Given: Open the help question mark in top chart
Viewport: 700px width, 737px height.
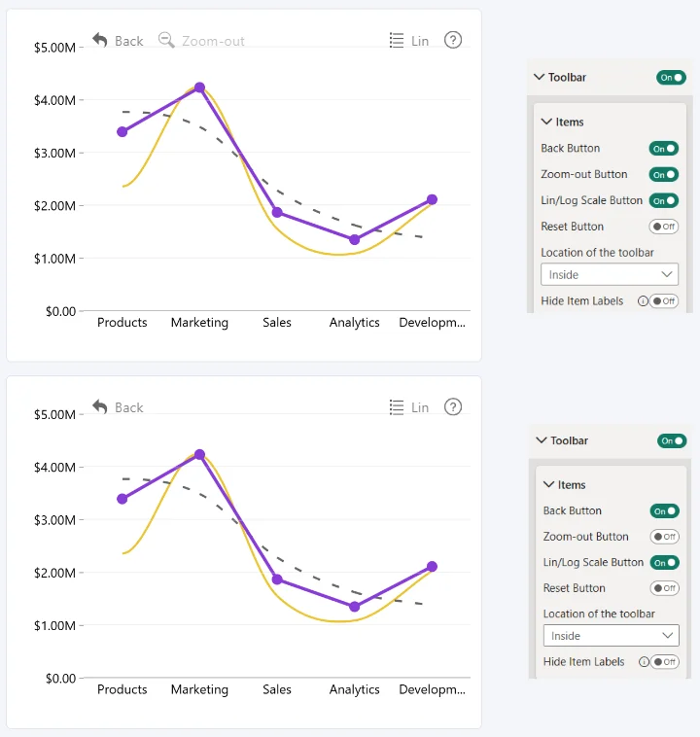Looking at the screenshot, I should click(453, 40).
